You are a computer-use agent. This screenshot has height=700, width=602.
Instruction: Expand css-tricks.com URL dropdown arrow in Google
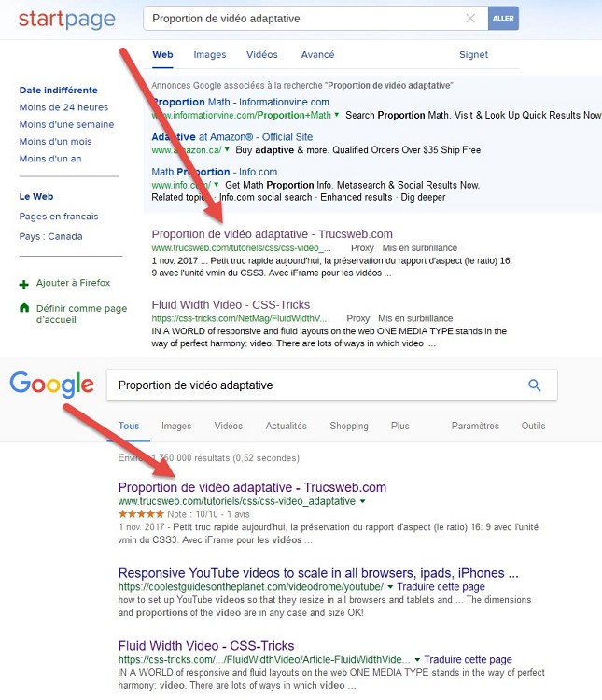coord(417,659)
